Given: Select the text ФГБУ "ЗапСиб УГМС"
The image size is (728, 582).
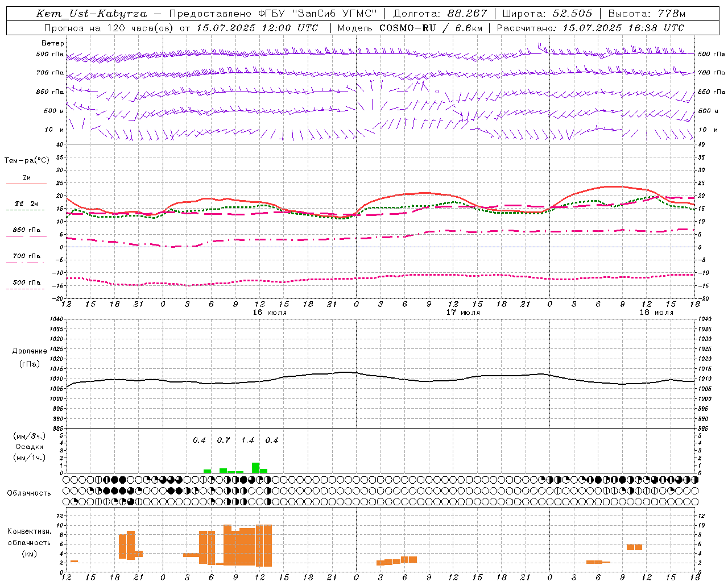Looking at the screenshot, I should [319, 14].
